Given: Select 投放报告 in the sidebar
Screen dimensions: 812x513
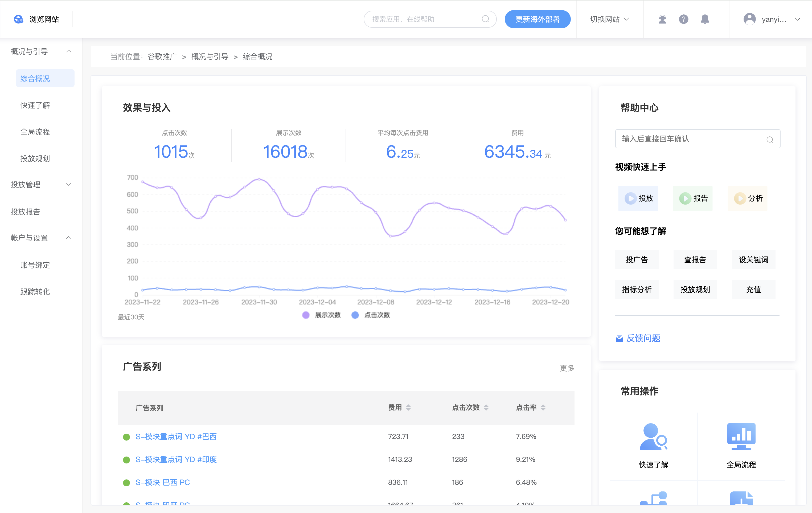Looking at the screenshot, I should (26, 211).
